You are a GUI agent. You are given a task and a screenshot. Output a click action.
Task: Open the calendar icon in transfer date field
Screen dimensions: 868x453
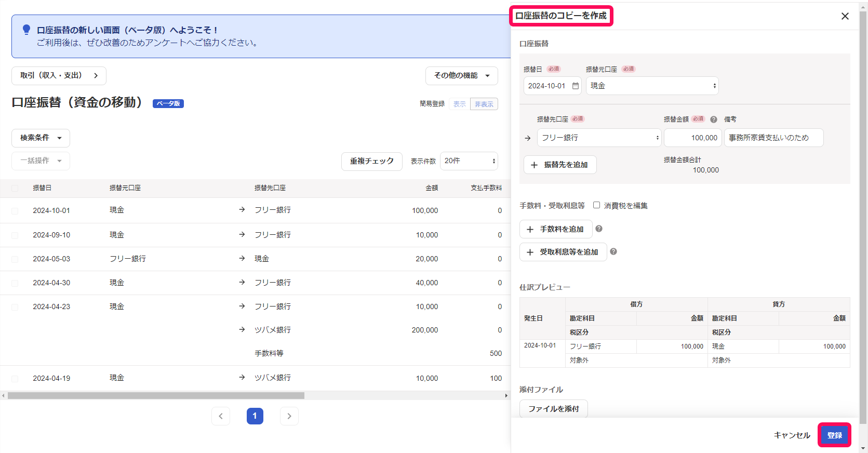(575, 86)
